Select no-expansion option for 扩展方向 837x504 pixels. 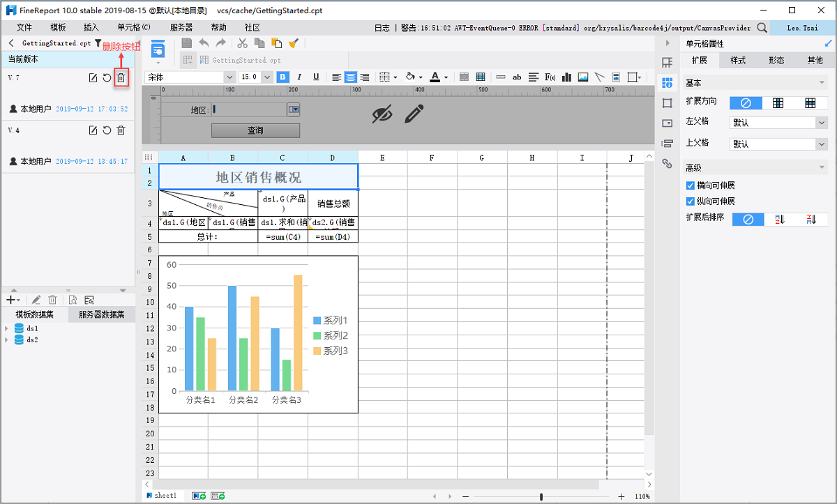[x=746, y=102]
